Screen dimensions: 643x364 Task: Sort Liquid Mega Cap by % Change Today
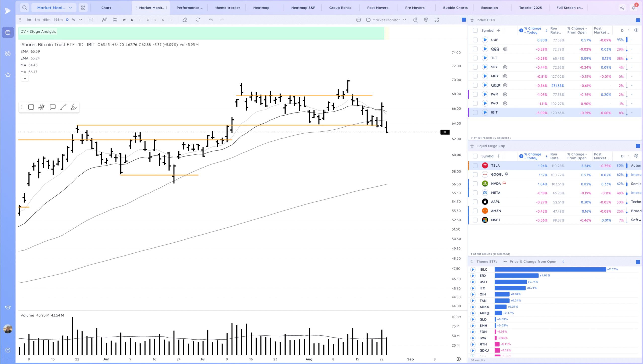tap(533, 156)
